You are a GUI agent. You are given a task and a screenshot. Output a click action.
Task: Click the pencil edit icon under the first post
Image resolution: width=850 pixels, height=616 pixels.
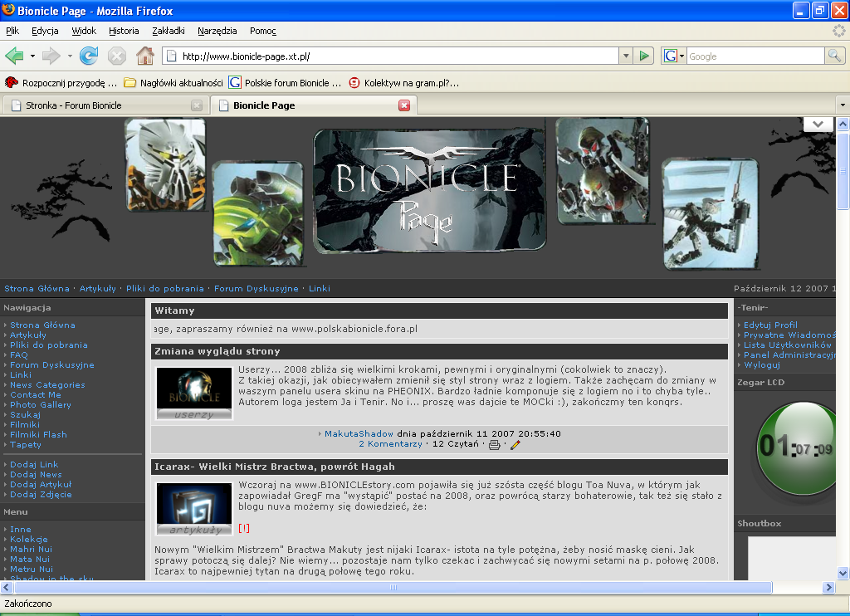click(x=515, y=444)
